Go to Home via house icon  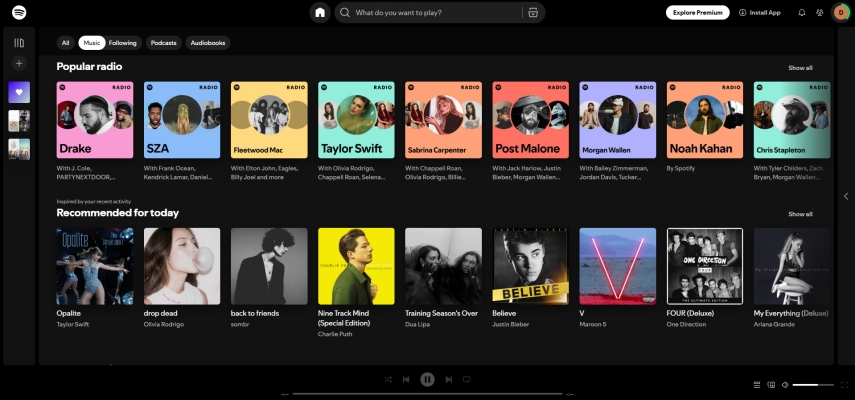[320, 13]
